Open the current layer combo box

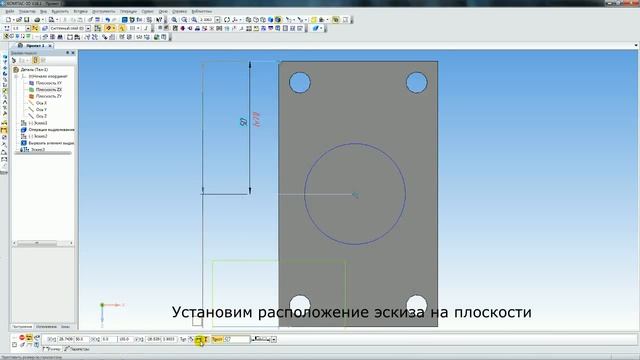70,28
